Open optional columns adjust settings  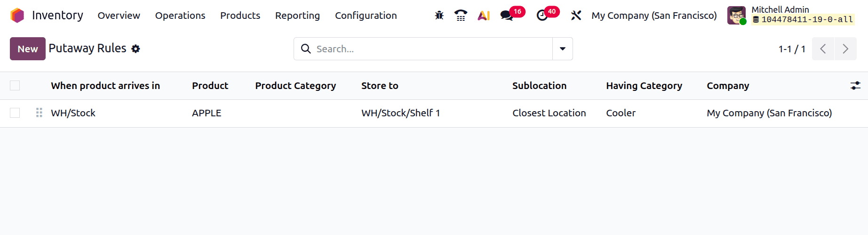855,86
